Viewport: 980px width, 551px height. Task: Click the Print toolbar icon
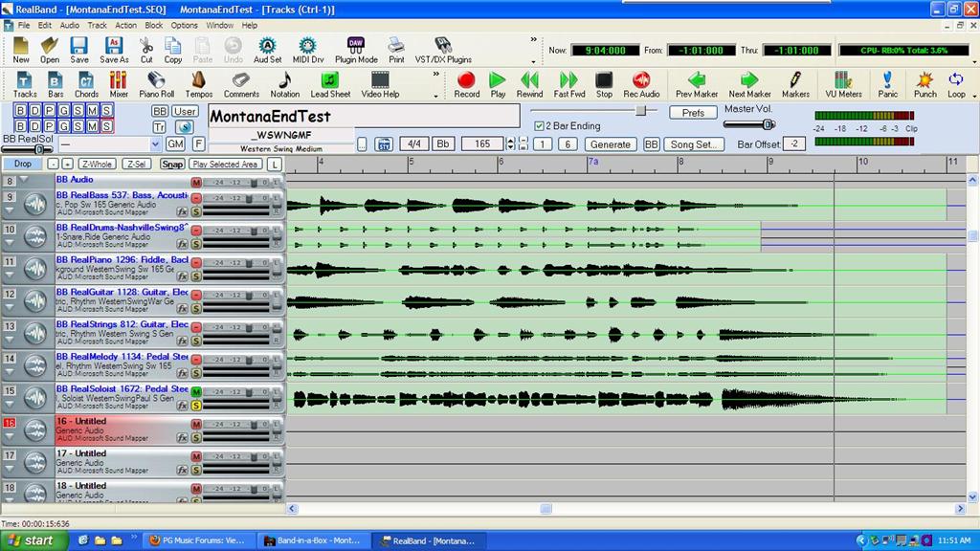coord(396,50)
